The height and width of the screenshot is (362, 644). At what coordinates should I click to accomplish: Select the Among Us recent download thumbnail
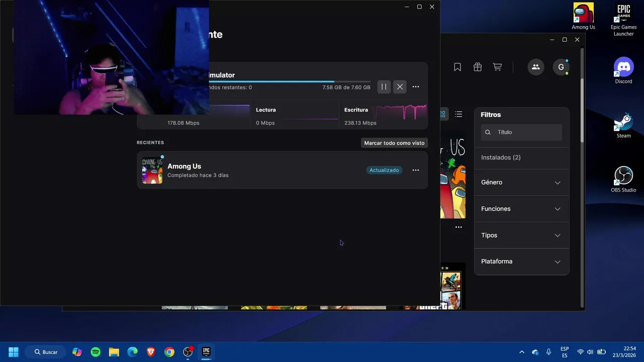point(152,170)
